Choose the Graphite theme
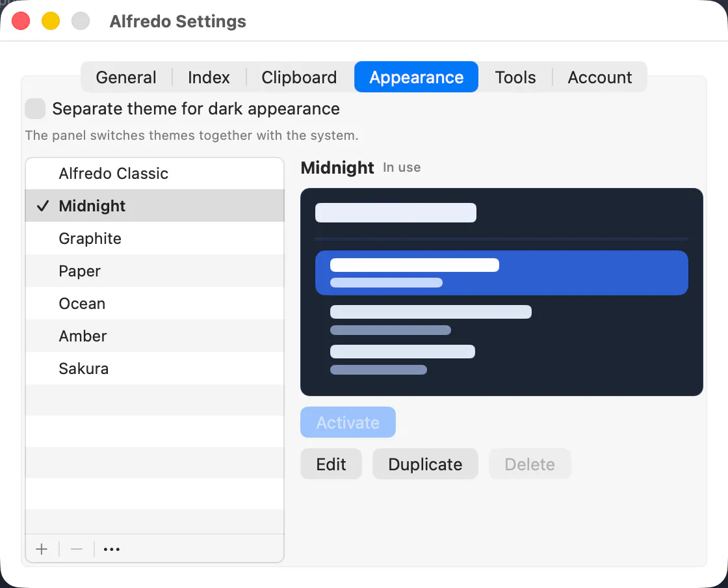The image size is (728, 588). click(x=155, y=238)
